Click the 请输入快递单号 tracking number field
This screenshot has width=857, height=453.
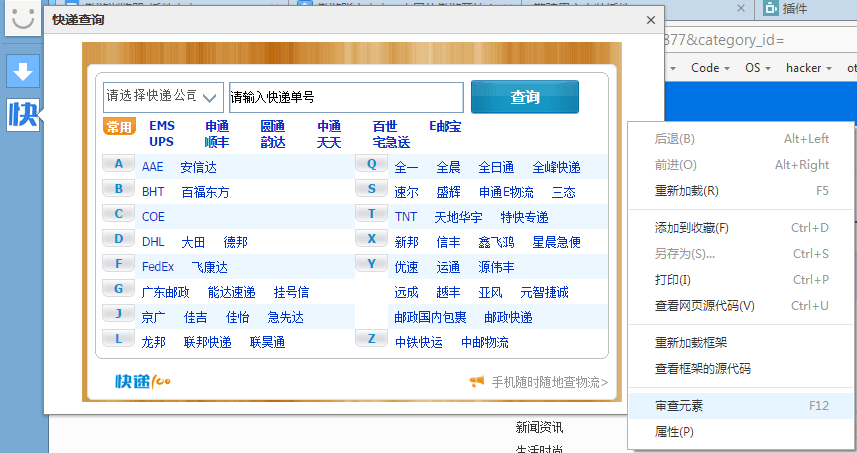tap(347, 97)
